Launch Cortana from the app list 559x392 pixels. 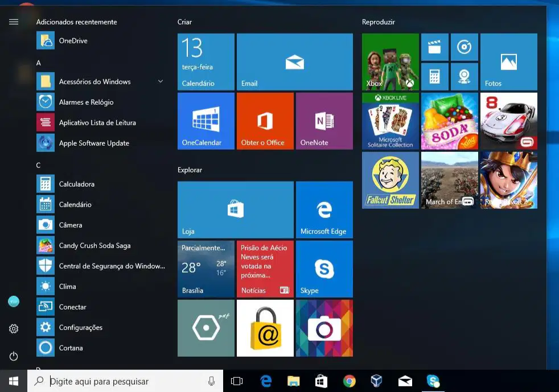101,348
